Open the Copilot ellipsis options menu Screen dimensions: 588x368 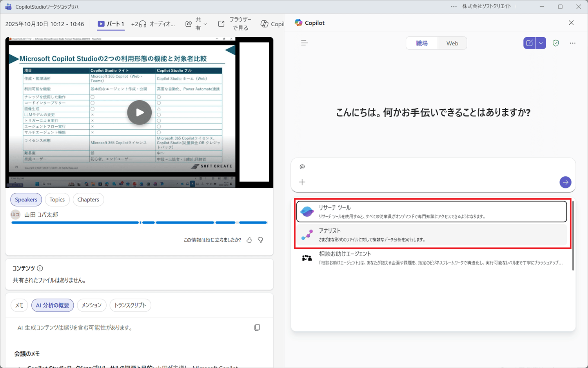click(x=573, y=43)
